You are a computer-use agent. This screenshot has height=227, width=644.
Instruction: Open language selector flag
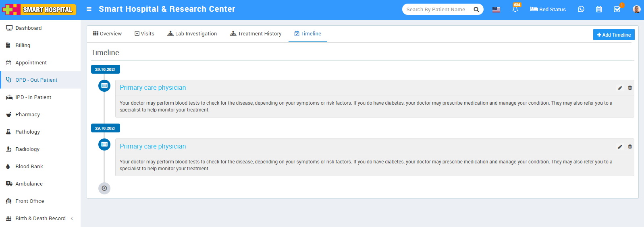click(x=496, y=10)
